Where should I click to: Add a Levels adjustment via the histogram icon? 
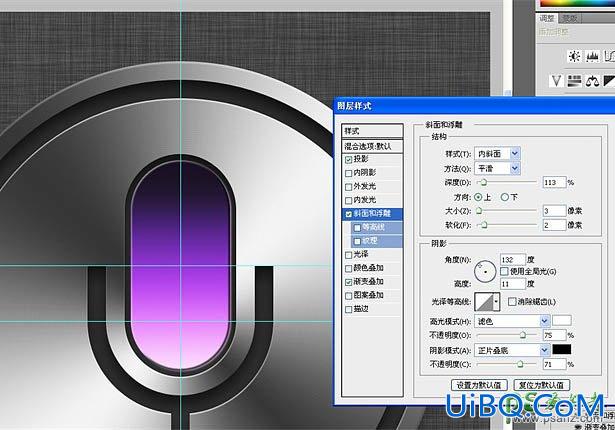[x=592, y=56]
